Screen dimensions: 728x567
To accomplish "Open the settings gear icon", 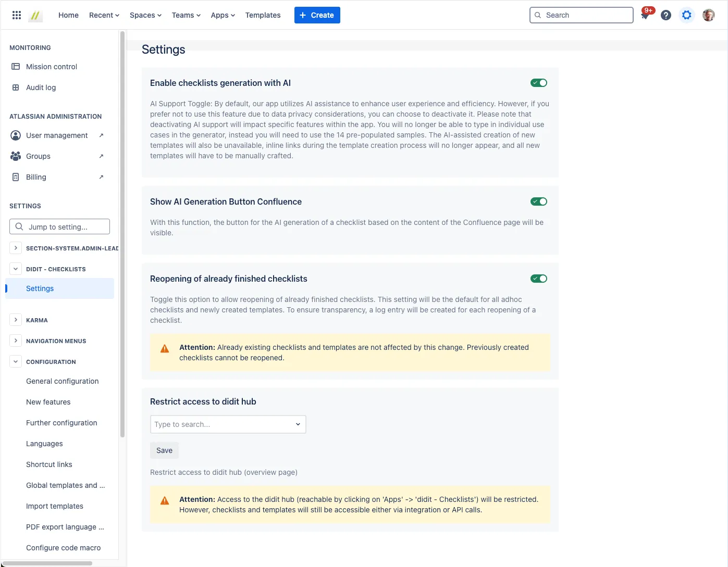I will click(687, 15).
